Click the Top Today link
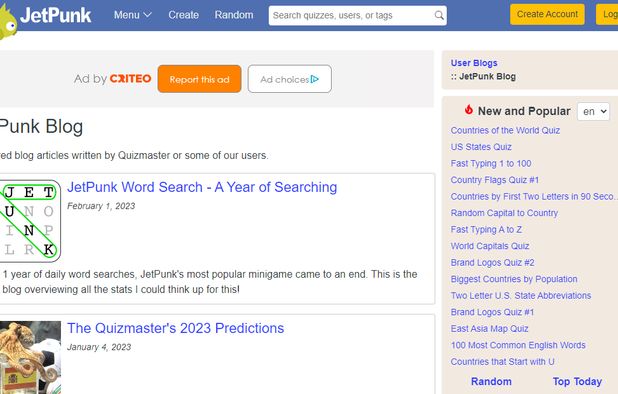 click(x=577, y=382)
